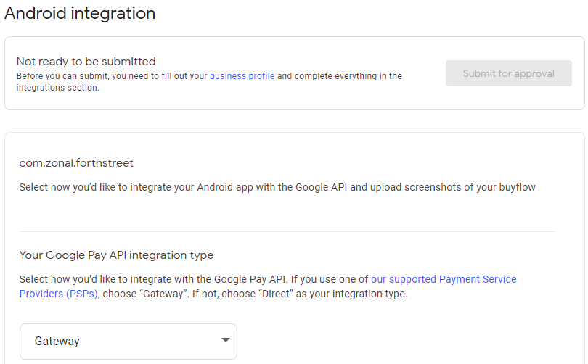588x364 pixels.
Task: Click the divider line below the buyflow text
Action: (287, 231)
